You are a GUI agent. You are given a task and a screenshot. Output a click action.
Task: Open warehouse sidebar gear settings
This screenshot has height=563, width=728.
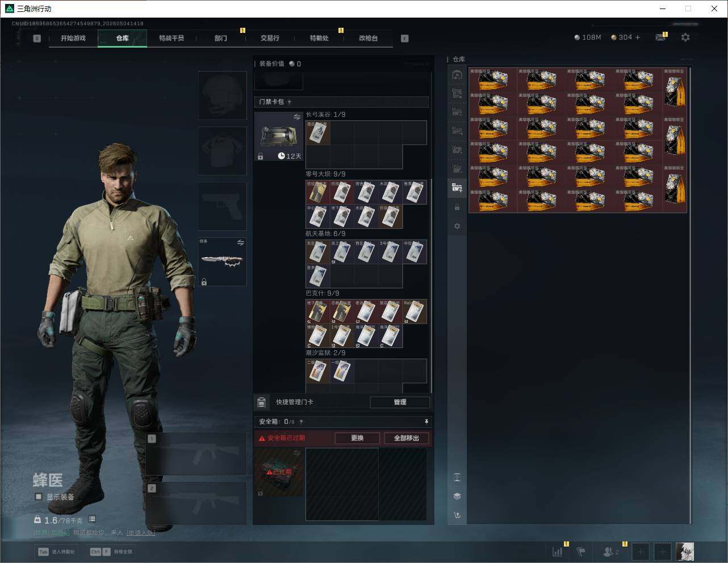(x=457, y=226)
